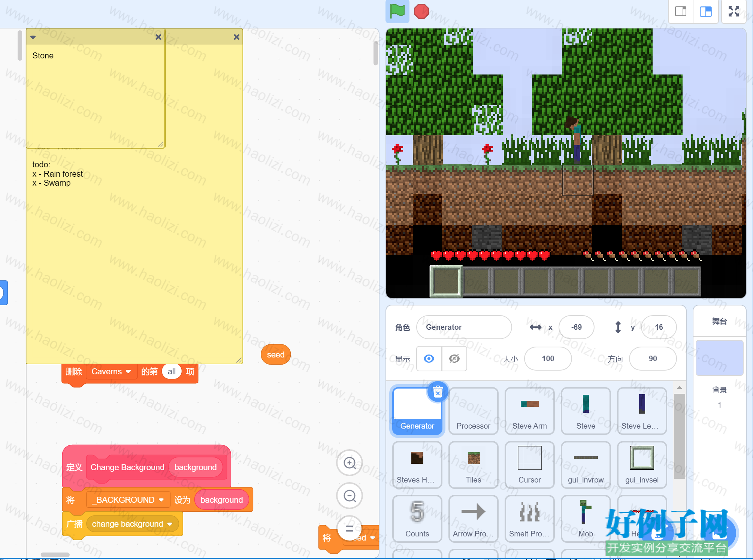This screenshot has width=753, height=560.
Task: Stop the project with the red stop sign
Action: pyautogui.click(x=421, y=11)
